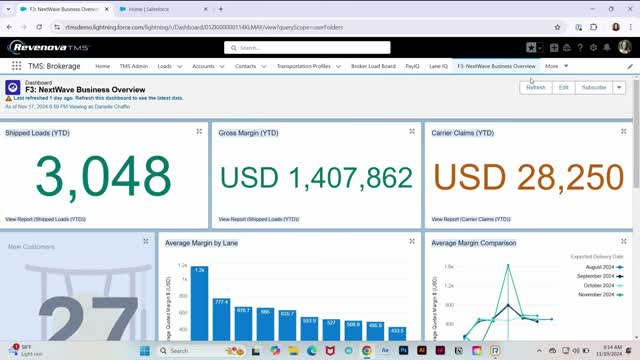Open View Report link under Shipped Loads
640x360 pixels.
pos(45,219)
